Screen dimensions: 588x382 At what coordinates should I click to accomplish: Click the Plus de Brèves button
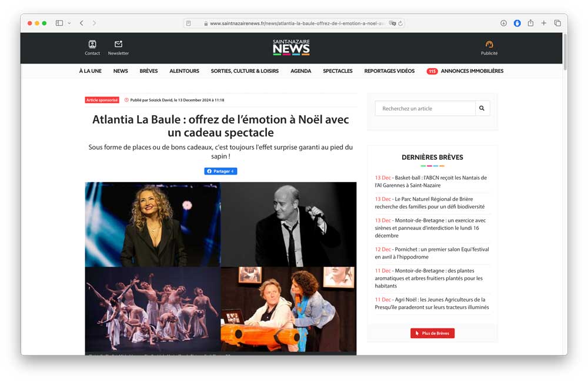tap(432, 333)
